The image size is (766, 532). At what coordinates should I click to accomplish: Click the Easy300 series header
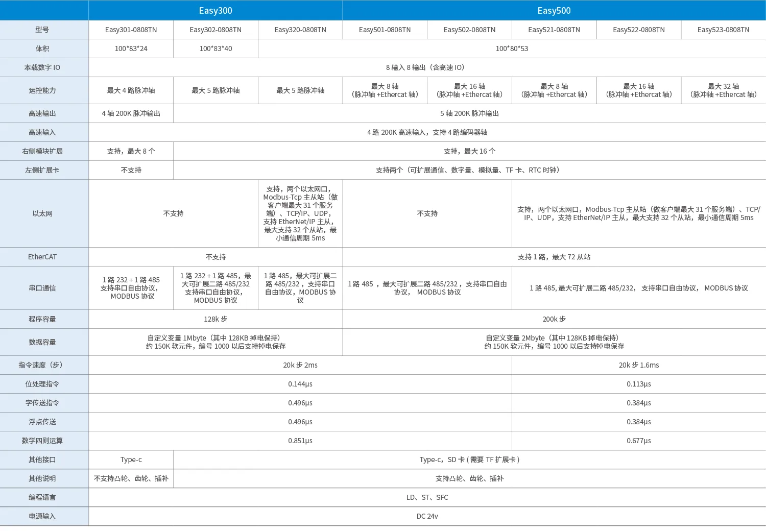(x=216, y=11)
